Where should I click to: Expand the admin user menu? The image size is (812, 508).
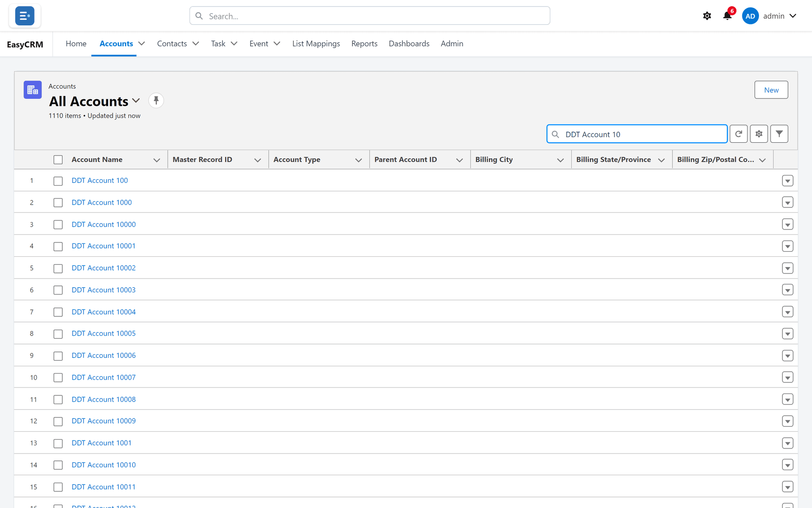(x=793, y=16)
